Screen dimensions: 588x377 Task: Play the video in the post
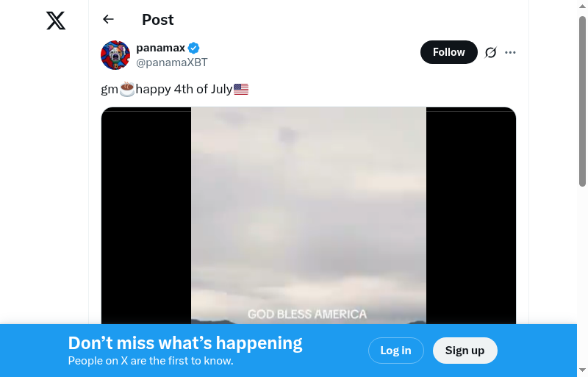pyautogui.click(x=309, y=215)
